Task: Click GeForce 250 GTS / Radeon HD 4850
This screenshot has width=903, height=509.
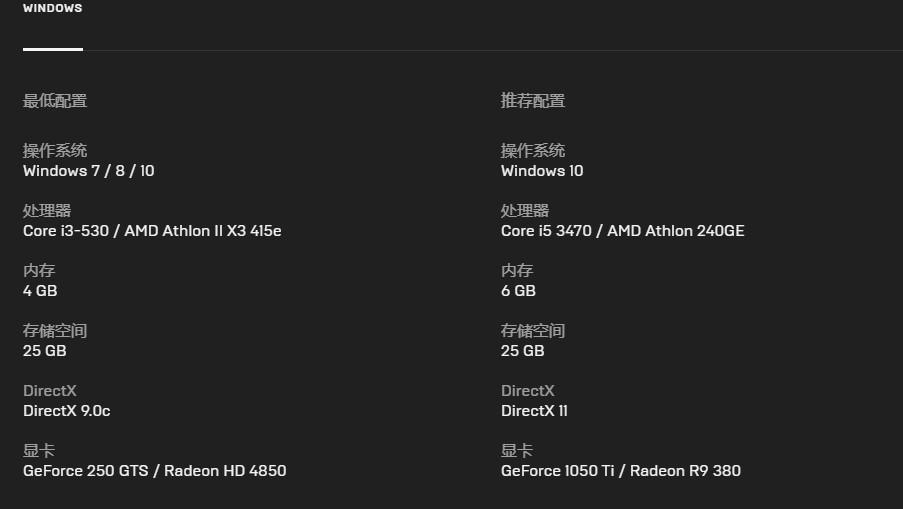Action: point(154,471)
